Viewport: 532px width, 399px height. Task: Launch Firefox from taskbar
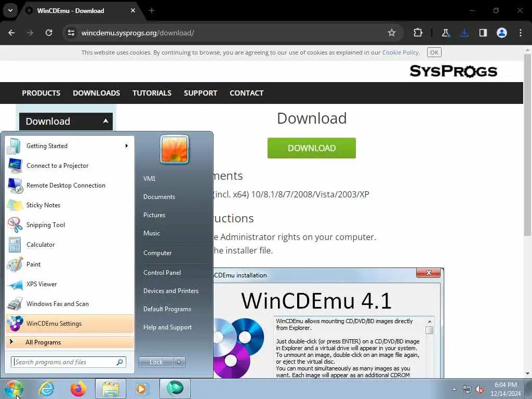(x=78, y=389)
